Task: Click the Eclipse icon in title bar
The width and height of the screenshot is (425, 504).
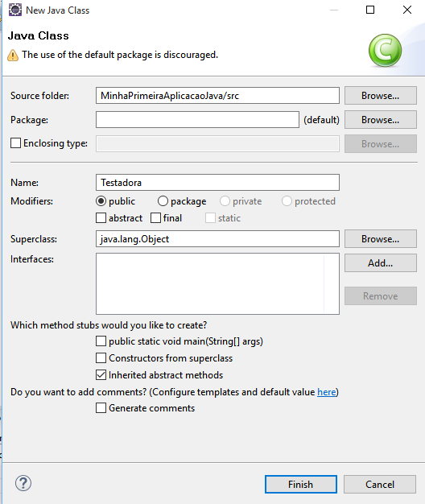Action: coord(15,10)
